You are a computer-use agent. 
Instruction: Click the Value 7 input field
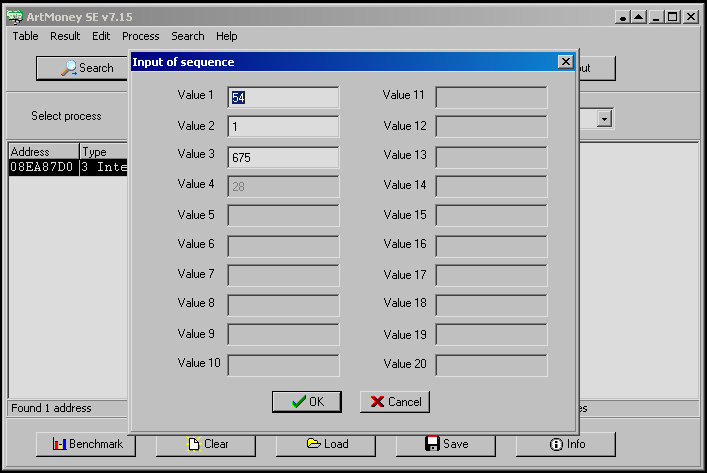tap(283, 276)
